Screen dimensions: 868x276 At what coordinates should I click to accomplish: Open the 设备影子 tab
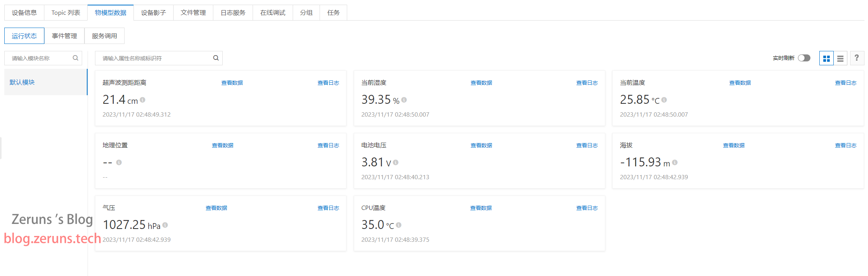[153, 13]
